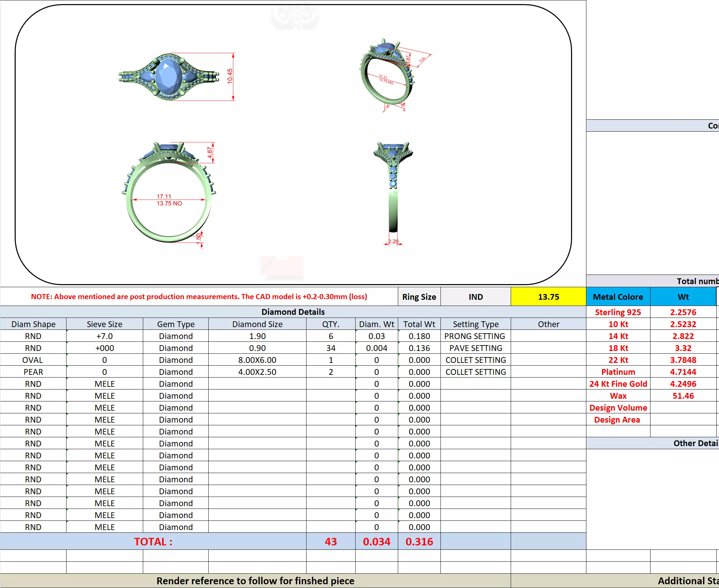Click the Wax weight cell 51.46
719x588 pixels.
(x=683, y=396)
